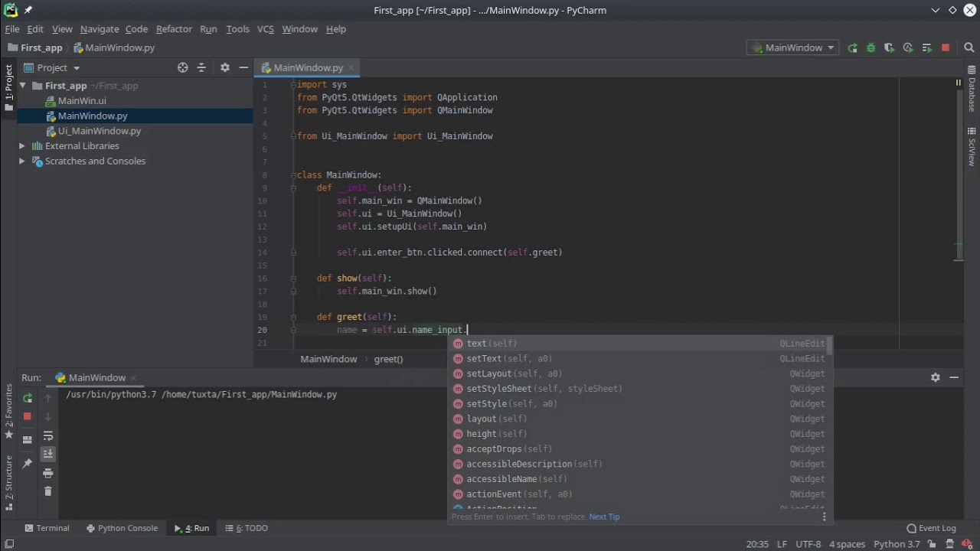The image size is (980, 551).
Task: Profile MainWindow using the profiler icon
Action: pos(908,47)
